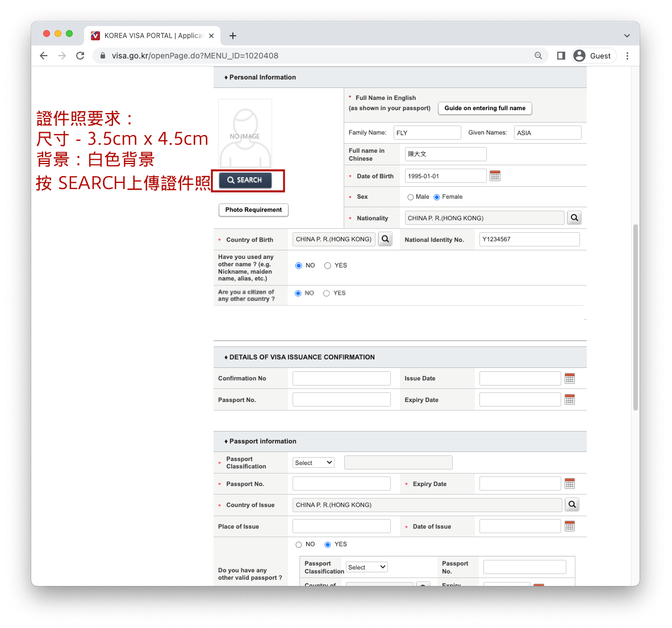Screen dimensions: 672x628
Task: Open the zoom magnifier in address bar
Action: click(x=539, y=56)
